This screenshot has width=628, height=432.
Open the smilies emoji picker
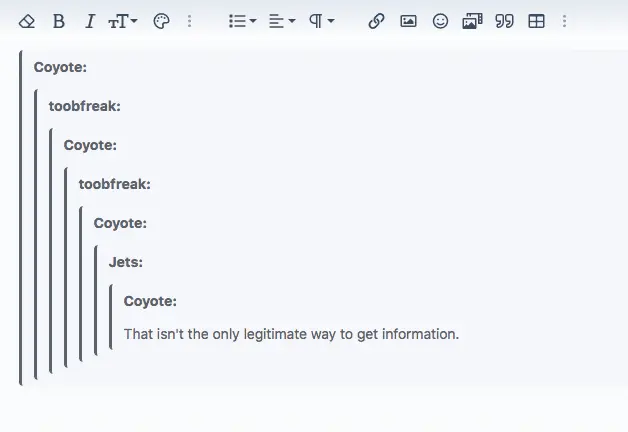coord(440,21)
